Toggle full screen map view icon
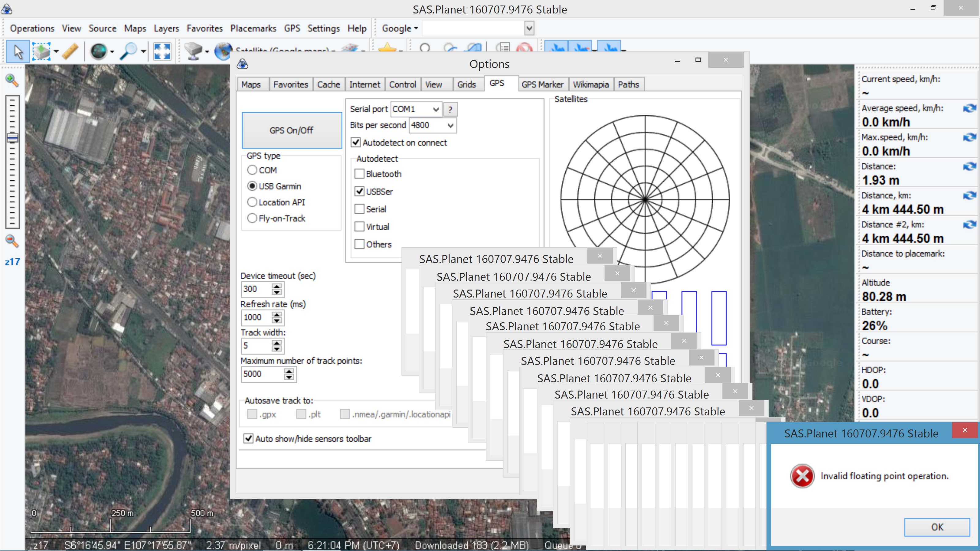This screenshot has height=551, width=980. [x=162, y=51]
